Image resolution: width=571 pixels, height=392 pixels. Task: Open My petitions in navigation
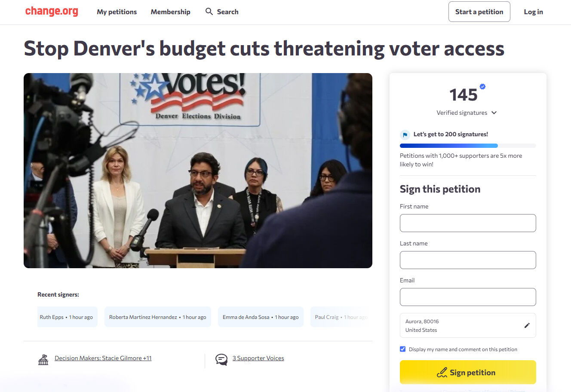click(x=117, y=12)
